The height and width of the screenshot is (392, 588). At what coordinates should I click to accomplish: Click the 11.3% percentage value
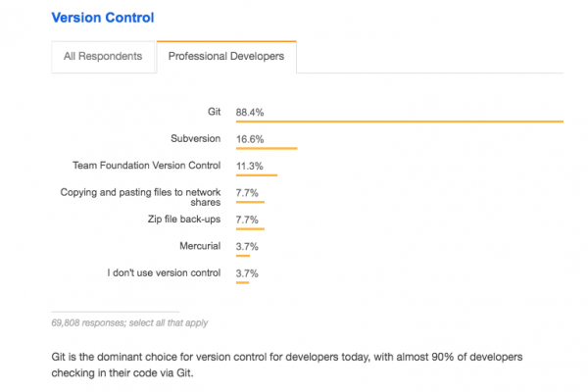250,166
